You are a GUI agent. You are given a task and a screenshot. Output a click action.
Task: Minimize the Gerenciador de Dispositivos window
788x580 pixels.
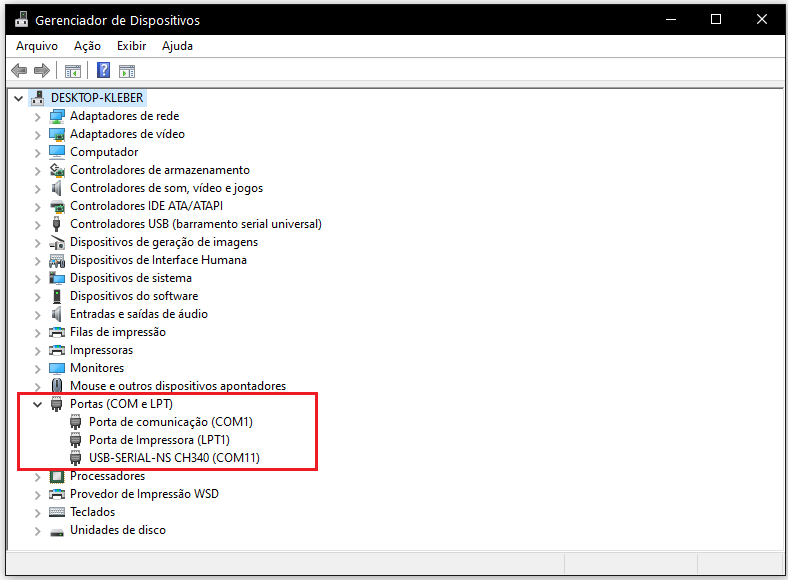point(670,19)
